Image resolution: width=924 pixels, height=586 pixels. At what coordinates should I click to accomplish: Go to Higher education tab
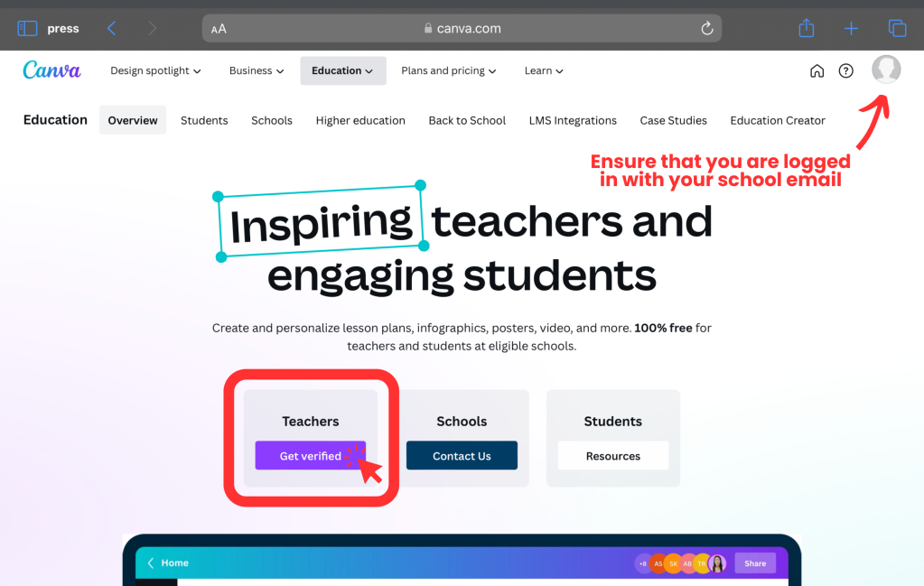(360, 120)
